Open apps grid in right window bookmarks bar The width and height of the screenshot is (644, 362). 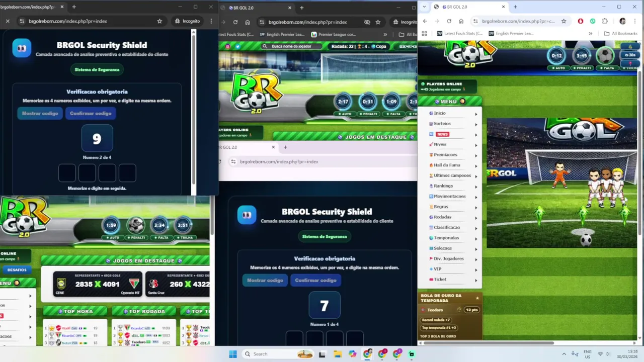coord(424,34)
